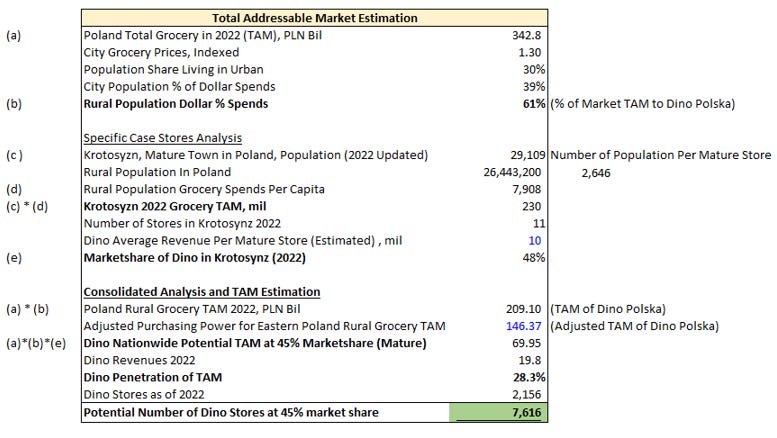Screen dimensions: 777x438
Task: Click the 69.95 potential TAM value
Action: [526, 343]
